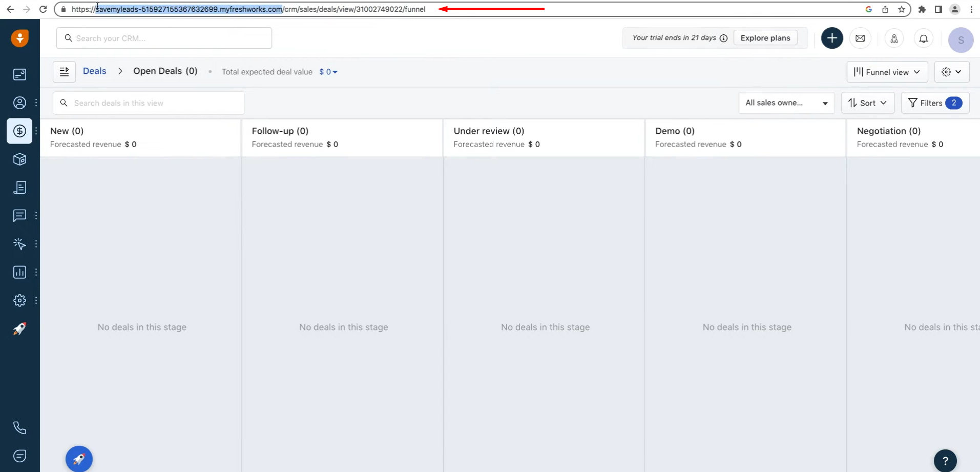This screenshot has width=980, height=472.
Task: Open the Contacts icon in sidebar
Action: pyautogui.click(x=19, y=103)
